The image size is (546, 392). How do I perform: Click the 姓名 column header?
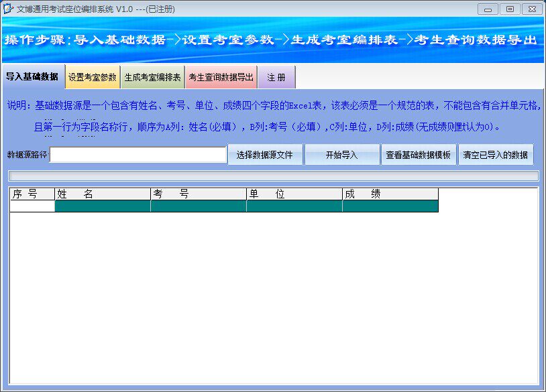tap(103, 194)
